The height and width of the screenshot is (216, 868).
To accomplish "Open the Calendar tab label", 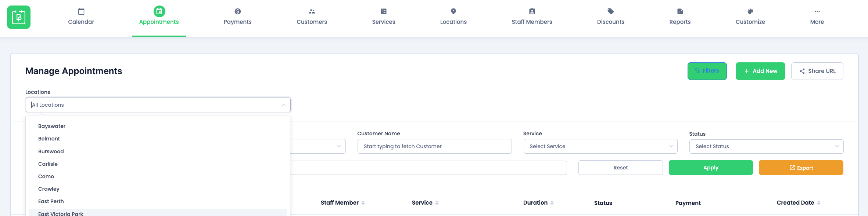I will (81, 22).
